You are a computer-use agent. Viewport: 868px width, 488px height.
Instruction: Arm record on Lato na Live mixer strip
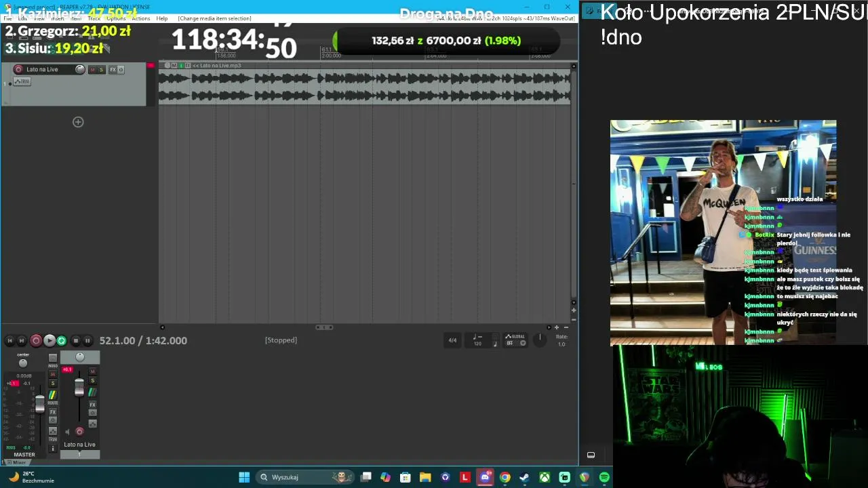pyautogui.click(x=79, y=432)
